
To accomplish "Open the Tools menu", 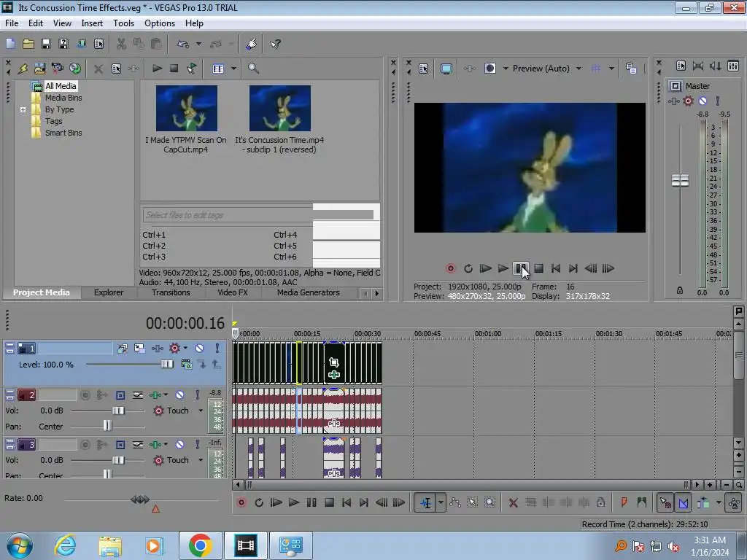I will [123, 23].
